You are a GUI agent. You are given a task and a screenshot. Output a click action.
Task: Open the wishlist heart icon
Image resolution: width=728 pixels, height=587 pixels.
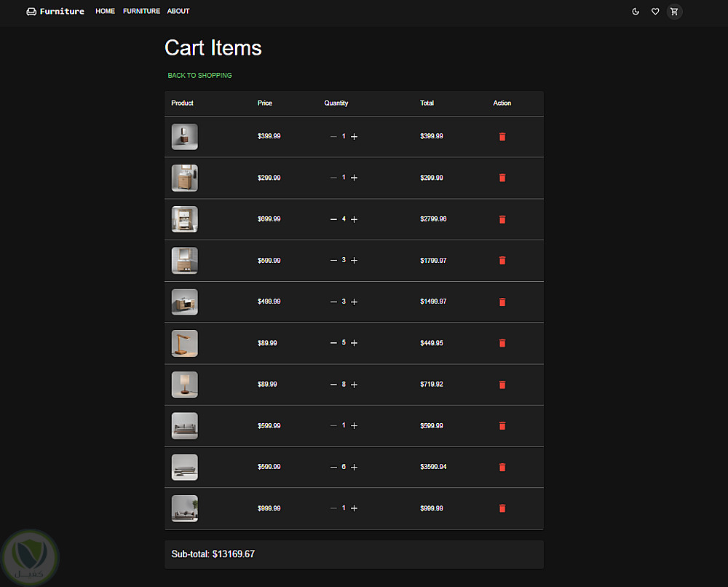pos(655,12)
